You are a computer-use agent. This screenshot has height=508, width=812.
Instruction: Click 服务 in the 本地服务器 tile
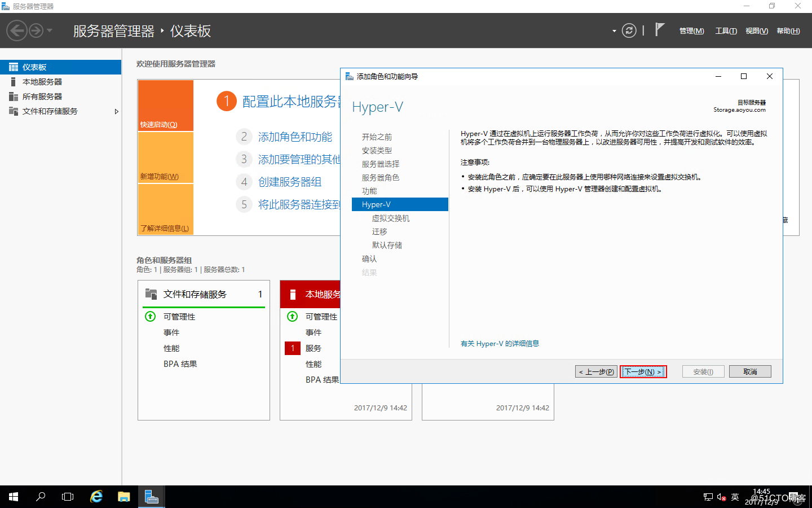pyautogui.click(x=314, y=348)
